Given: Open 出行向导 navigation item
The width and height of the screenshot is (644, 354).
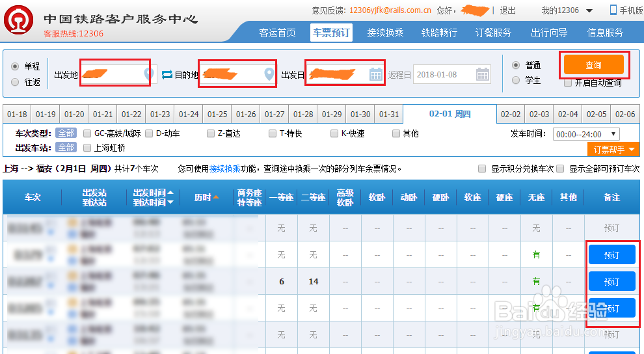Looking at the screenshot, I should (x=549, y=33).
